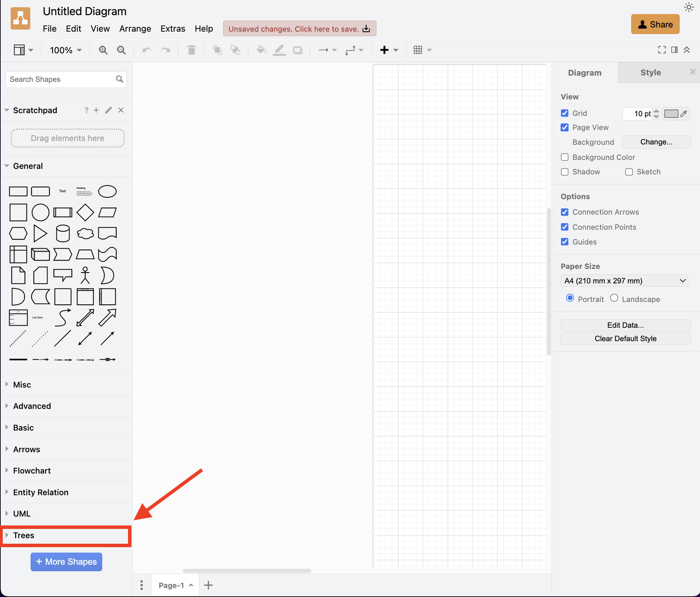The height and width of the screenshot is (597, 700).
Task: Open the Fill Color tool
Action: 261,50
